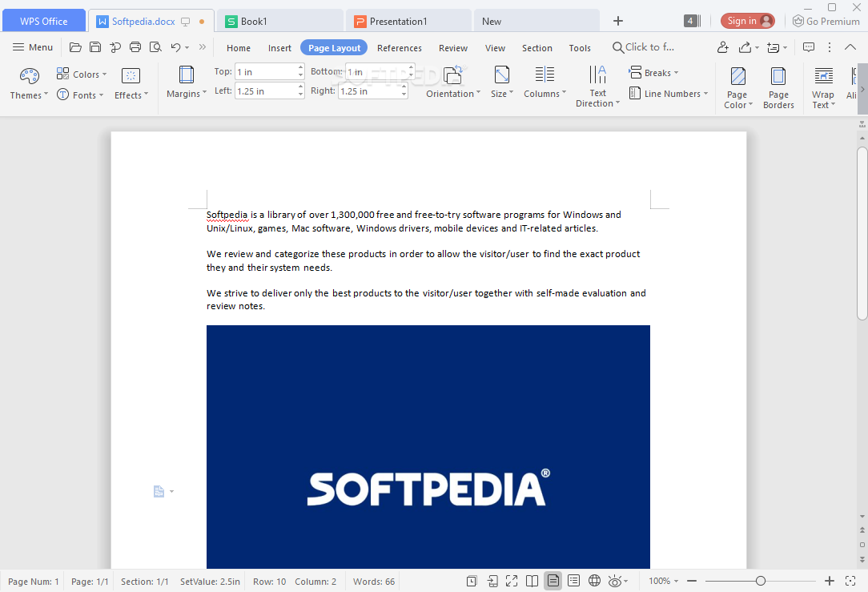Click the Top margin input field
Viewport: 868px width, 592px height.
267,71
